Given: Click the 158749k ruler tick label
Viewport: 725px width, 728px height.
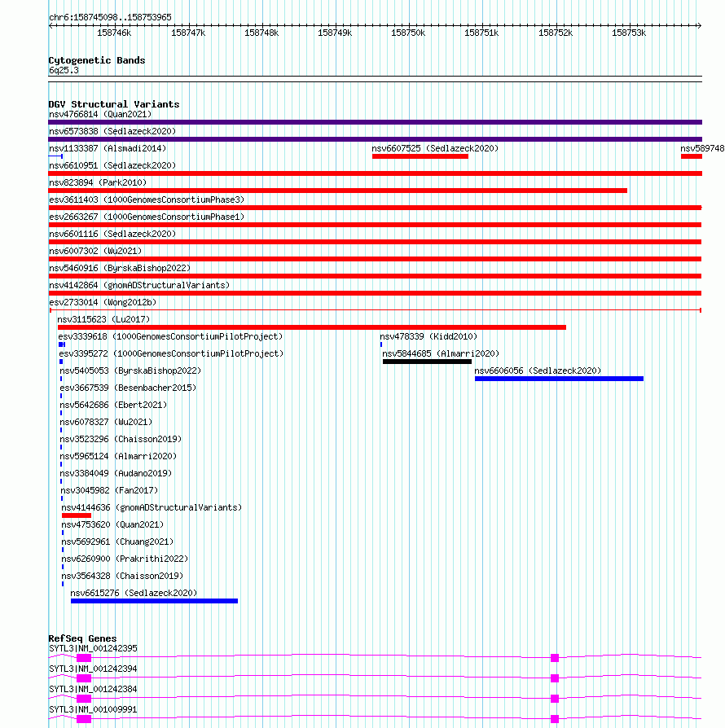Looking at the screenshot, I should (x=335, y=33).
